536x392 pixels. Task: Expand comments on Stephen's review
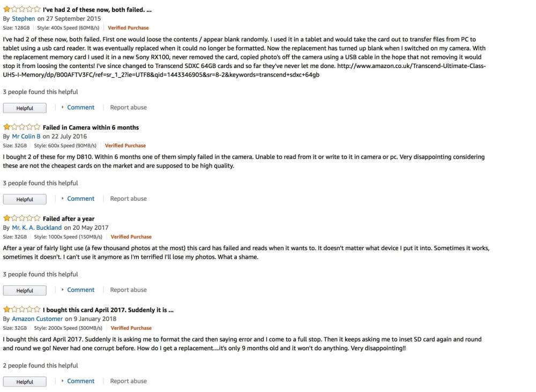(x=80, y=108)
